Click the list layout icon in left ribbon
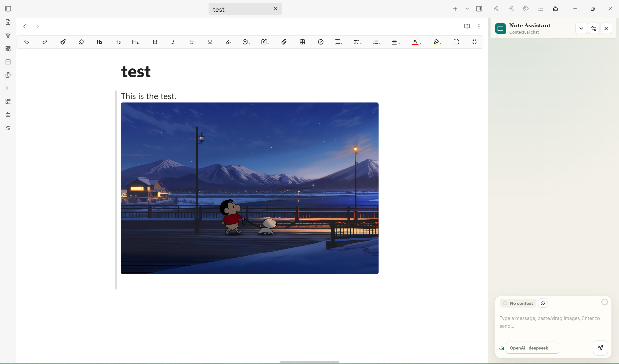 pos(8,101)
